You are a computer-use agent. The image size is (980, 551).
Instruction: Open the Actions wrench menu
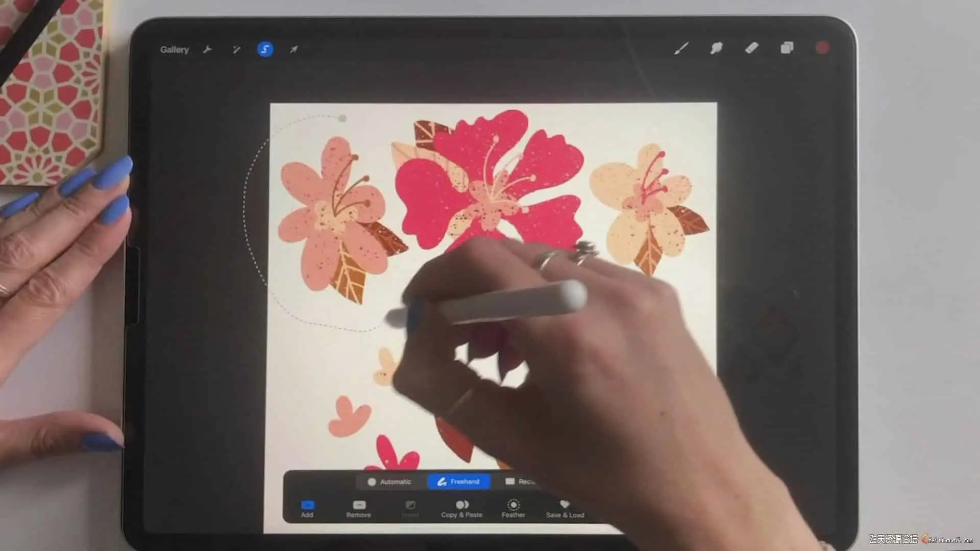[207, 49]
